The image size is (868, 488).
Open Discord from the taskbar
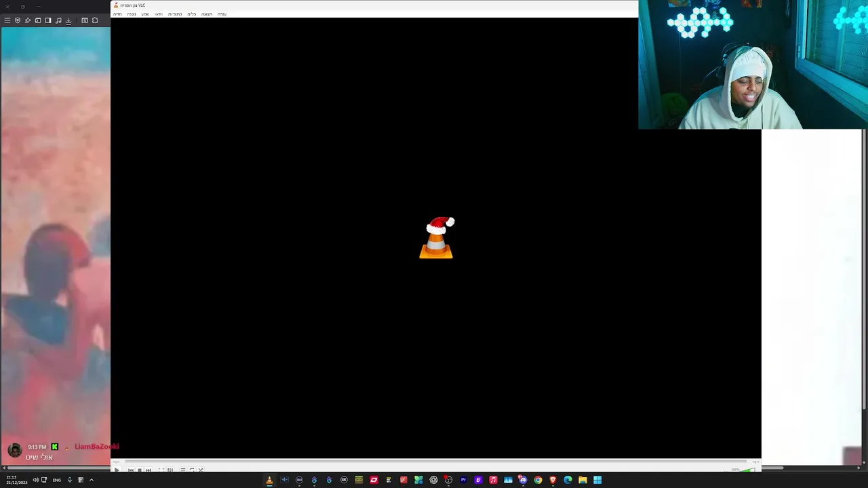point(523,480)
